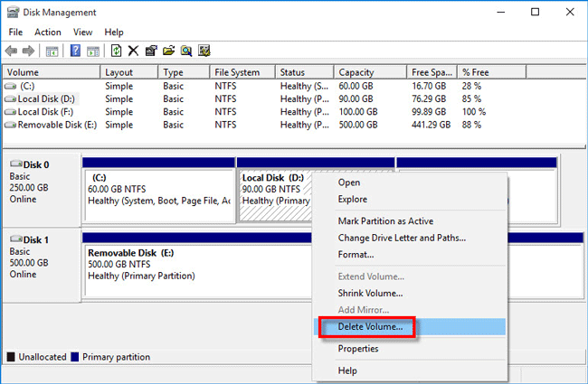The image size is (588, 384).
Task: Click the magnifier Explore toolbar icon
Action: (186, 51)
